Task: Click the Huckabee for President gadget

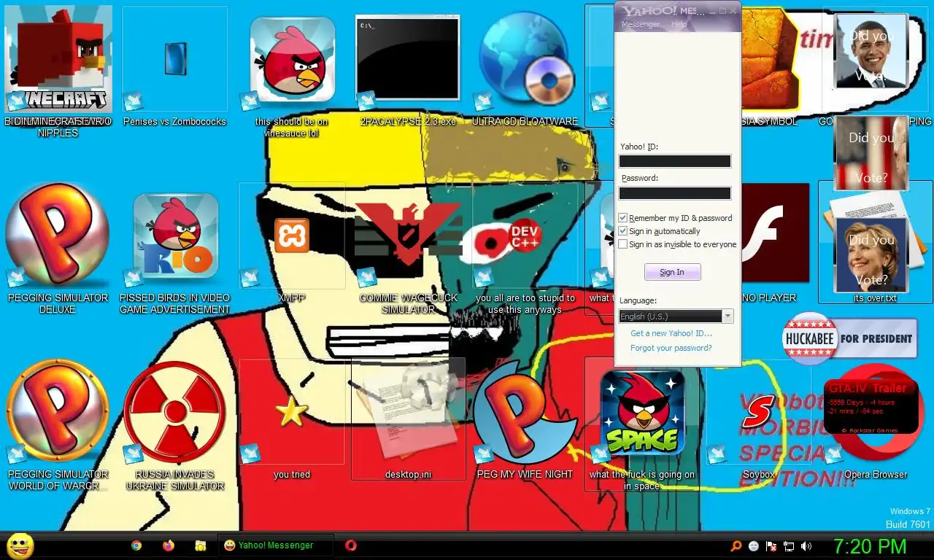Action: tap(849, 338)
